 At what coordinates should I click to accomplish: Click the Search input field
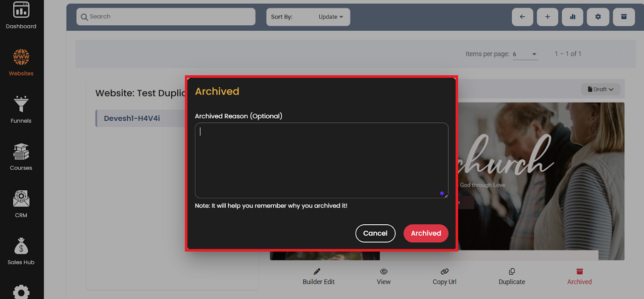click(x=166, y=17)
